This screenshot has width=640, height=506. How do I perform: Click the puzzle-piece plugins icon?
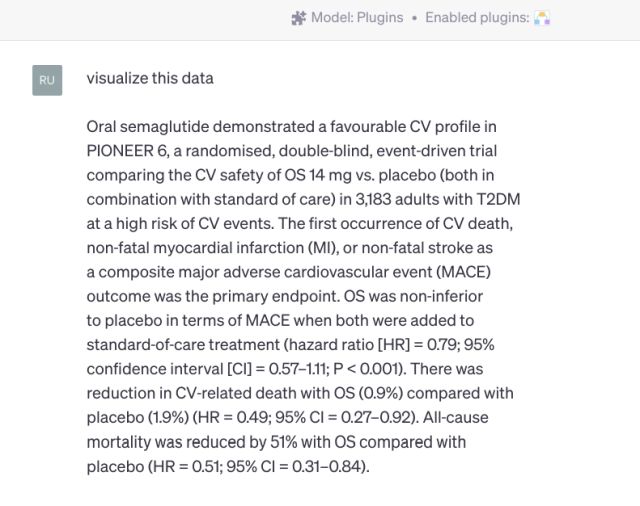298,18
